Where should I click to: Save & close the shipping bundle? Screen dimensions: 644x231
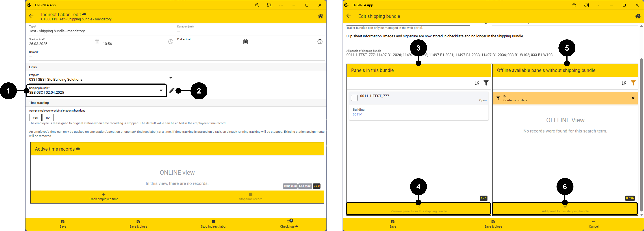(x=493, y=224)
